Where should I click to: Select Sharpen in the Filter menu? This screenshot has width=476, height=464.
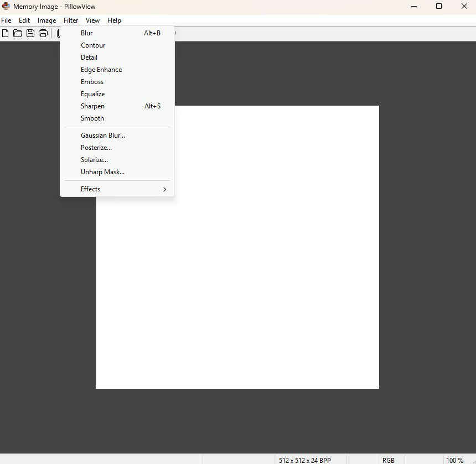click(92, 106)
